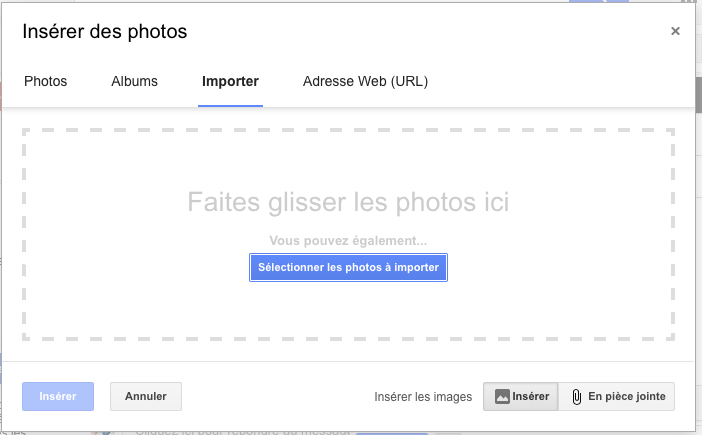Close the Insérer des photos dialog

(x=675, y=31)
